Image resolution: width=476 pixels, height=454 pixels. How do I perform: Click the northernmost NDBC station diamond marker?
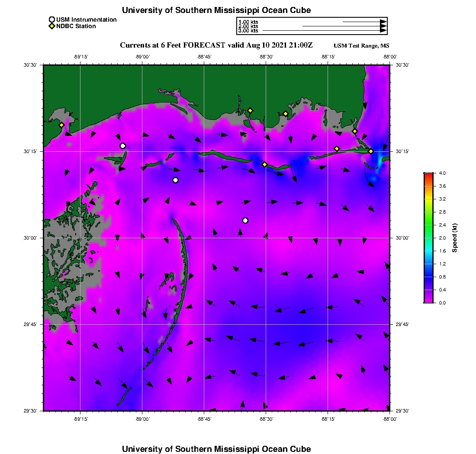(x=250, y=110)
